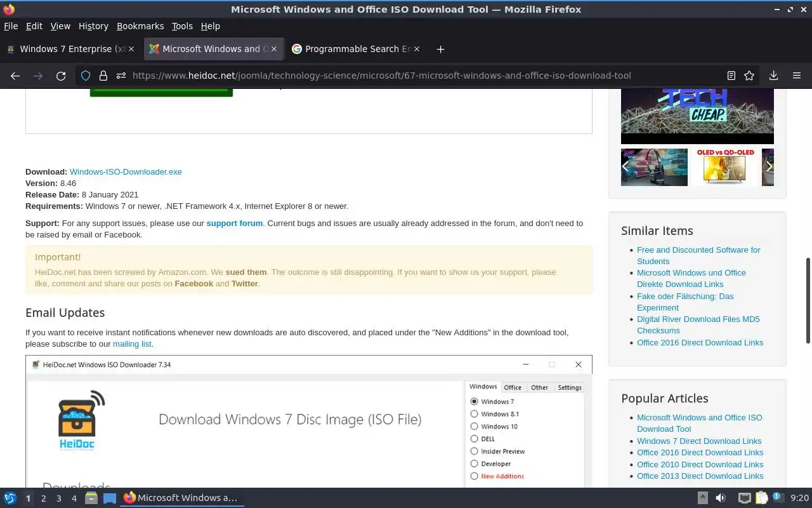Follow the 'sued them' link
The image size is (812, 508).
pyautogui.click(x=246, y=272)
